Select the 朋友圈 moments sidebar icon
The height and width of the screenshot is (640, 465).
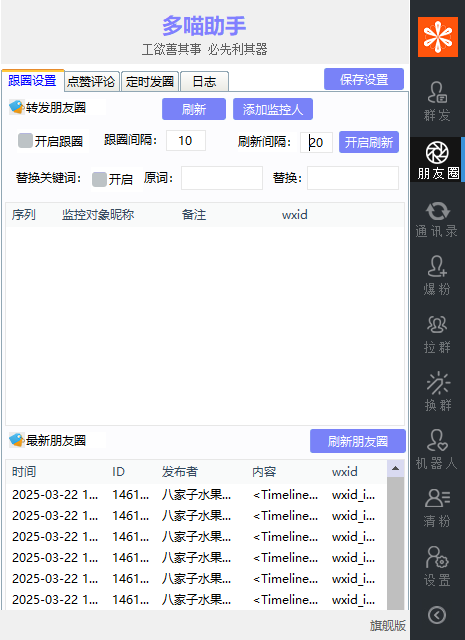point(437,160)
